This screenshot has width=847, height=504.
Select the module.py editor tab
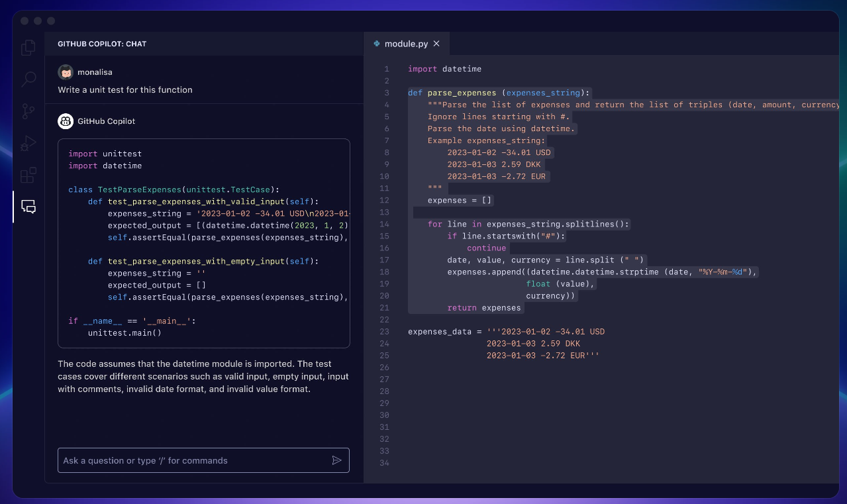pos(407,44)
